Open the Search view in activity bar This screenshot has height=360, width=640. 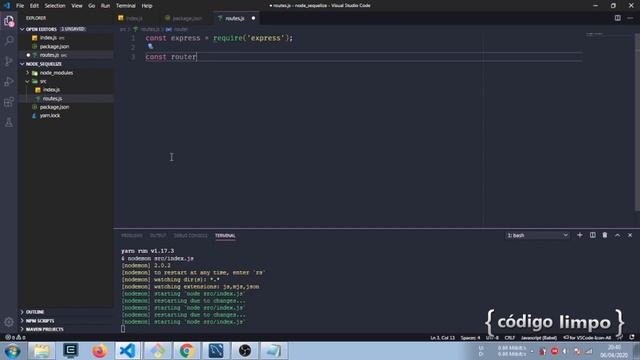click(x=9, y=40)
